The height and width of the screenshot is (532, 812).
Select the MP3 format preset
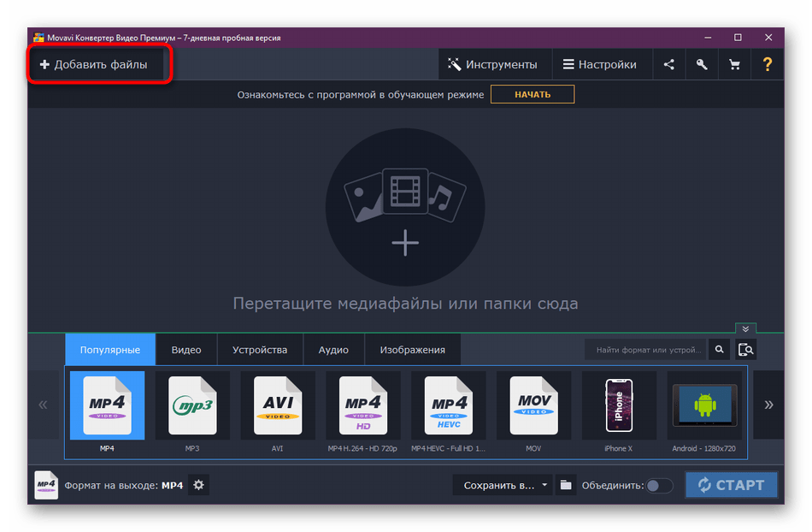[x=192, y=411]
